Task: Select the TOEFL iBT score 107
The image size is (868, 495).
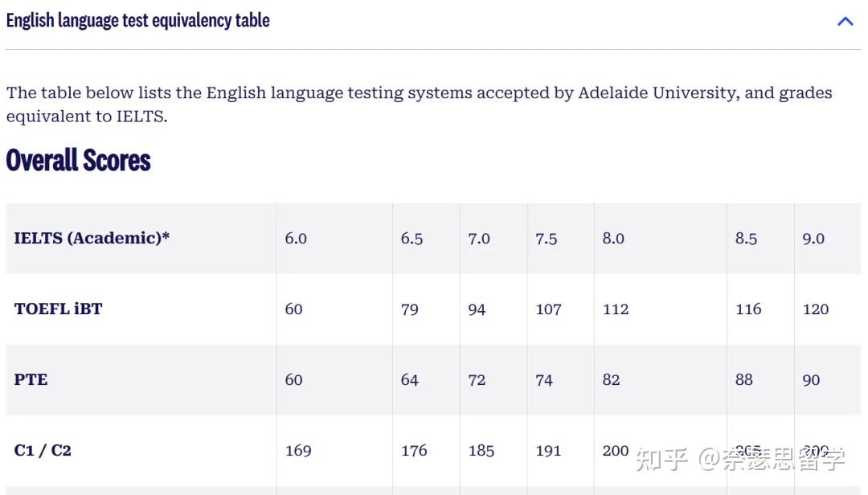Action: (x=548, y=309)
